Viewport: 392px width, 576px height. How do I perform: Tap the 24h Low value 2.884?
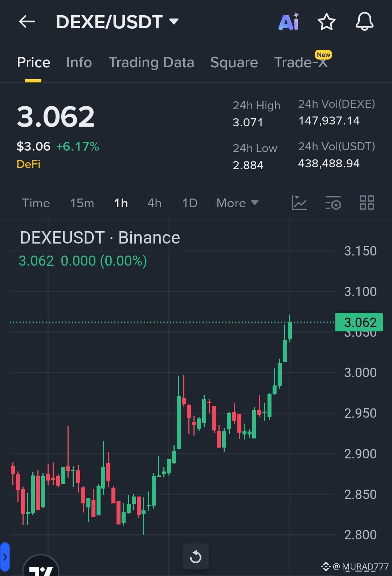(248, 165)
